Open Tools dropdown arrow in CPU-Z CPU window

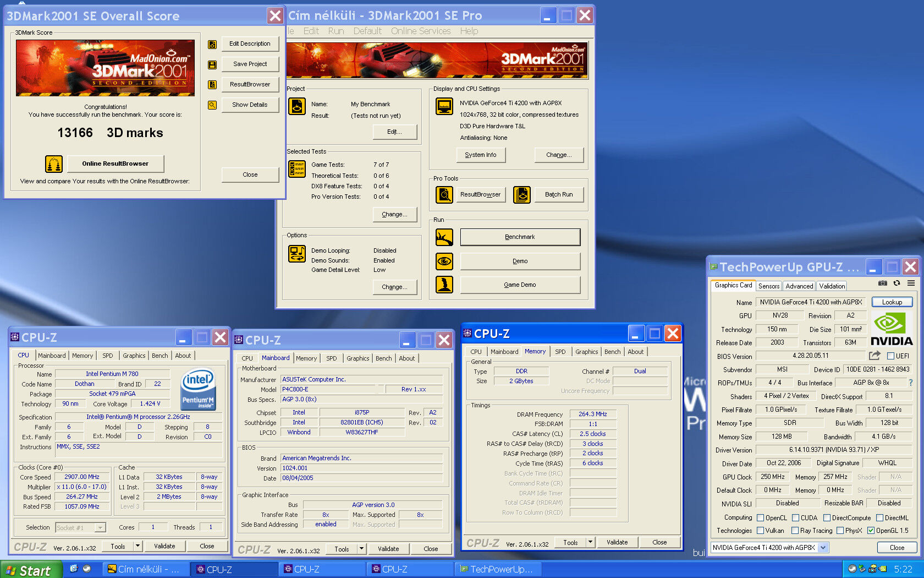138,546
